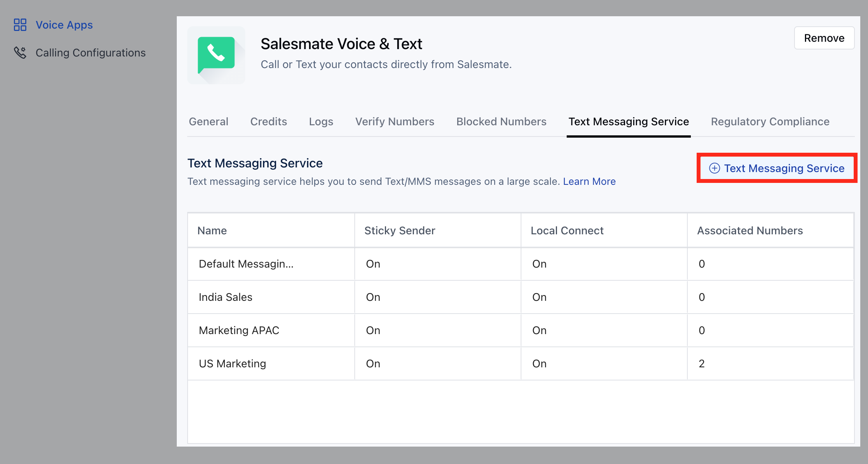Select the Calling Configurations phone icon
The height and width of the screenshot is (464, 868).
pyautogui.click(x=20, y=53)
